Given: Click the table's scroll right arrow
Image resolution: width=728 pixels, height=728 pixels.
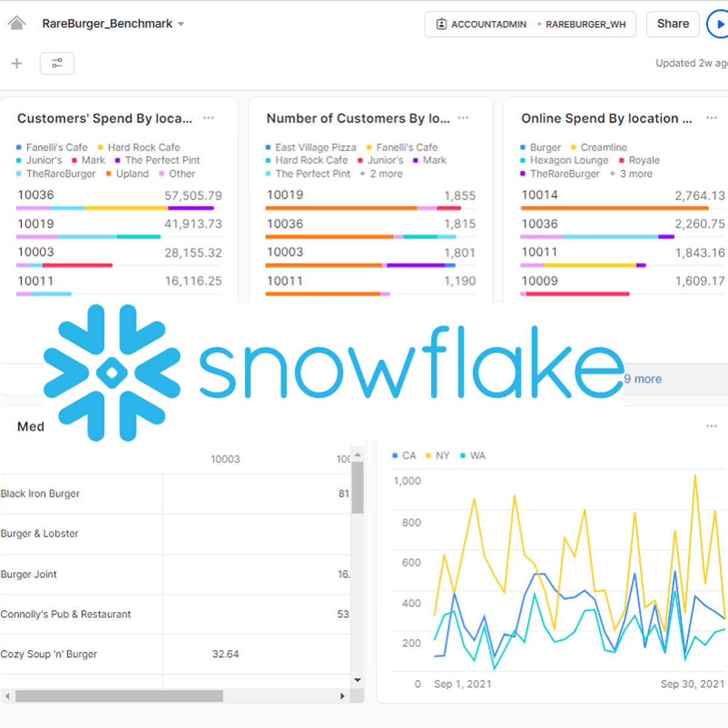Looking at the screenshot, I should pyautogui.click(x=342, y=696).
